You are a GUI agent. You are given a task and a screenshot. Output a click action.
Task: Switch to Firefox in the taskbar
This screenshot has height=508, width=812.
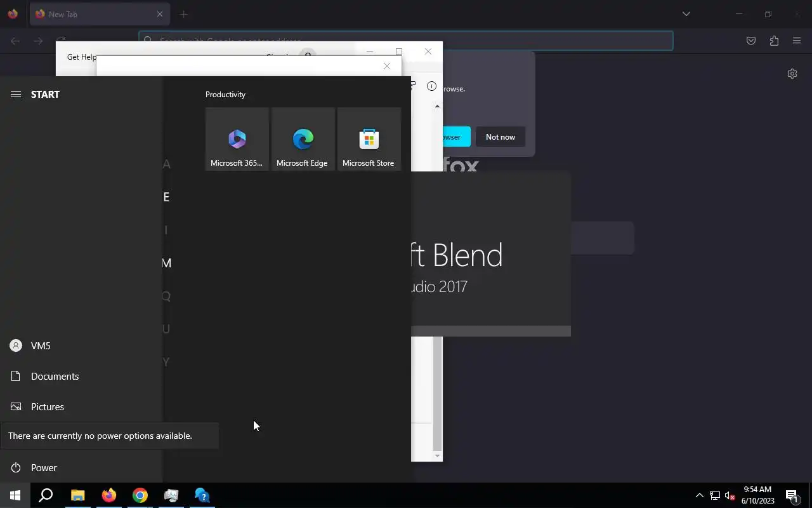pos(109,495)
